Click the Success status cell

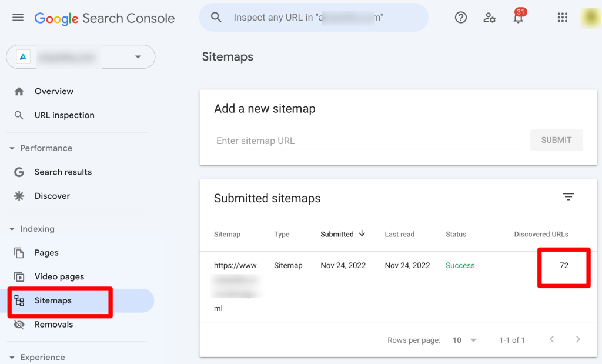pos(460,265)
